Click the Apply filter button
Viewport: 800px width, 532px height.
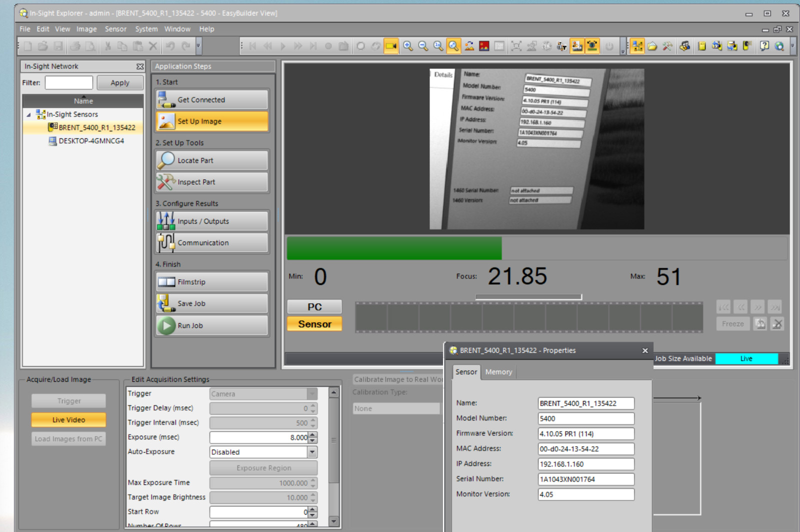(x=120, y=82)
